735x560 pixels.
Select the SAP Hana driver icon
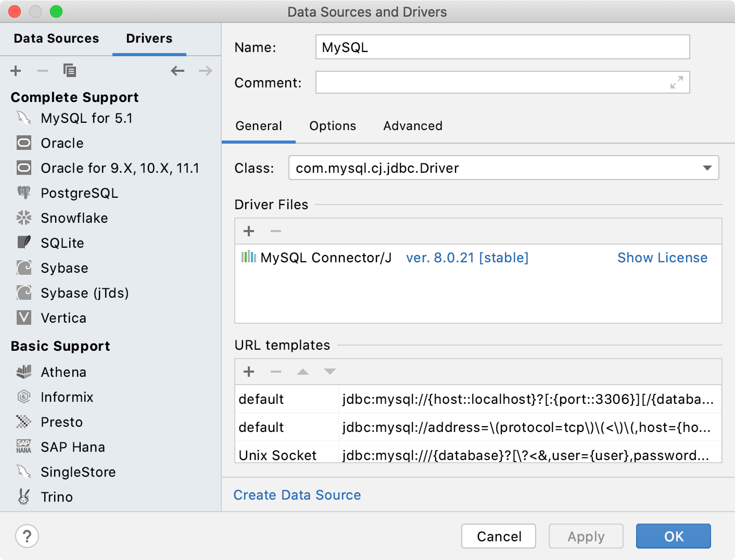(x=23, y=447)
